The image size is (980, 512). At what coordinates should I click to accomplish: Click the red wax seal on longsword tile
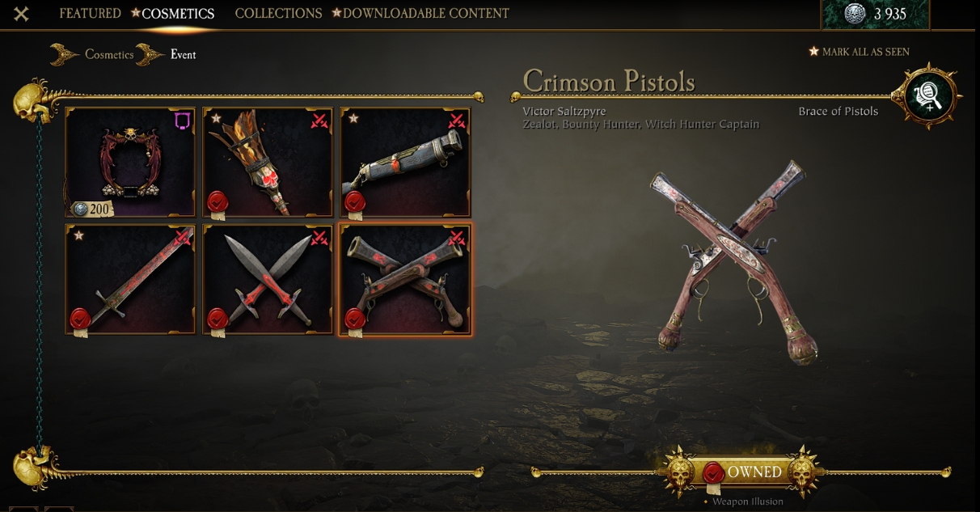pyautogui.click(x=79, y=318)
